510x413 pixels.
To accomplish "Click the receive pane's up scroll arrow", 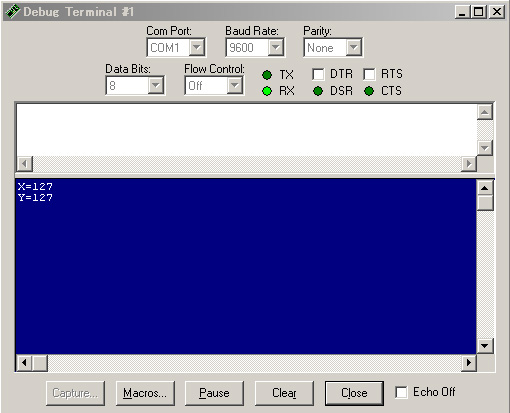I will [x=485, y=189].
